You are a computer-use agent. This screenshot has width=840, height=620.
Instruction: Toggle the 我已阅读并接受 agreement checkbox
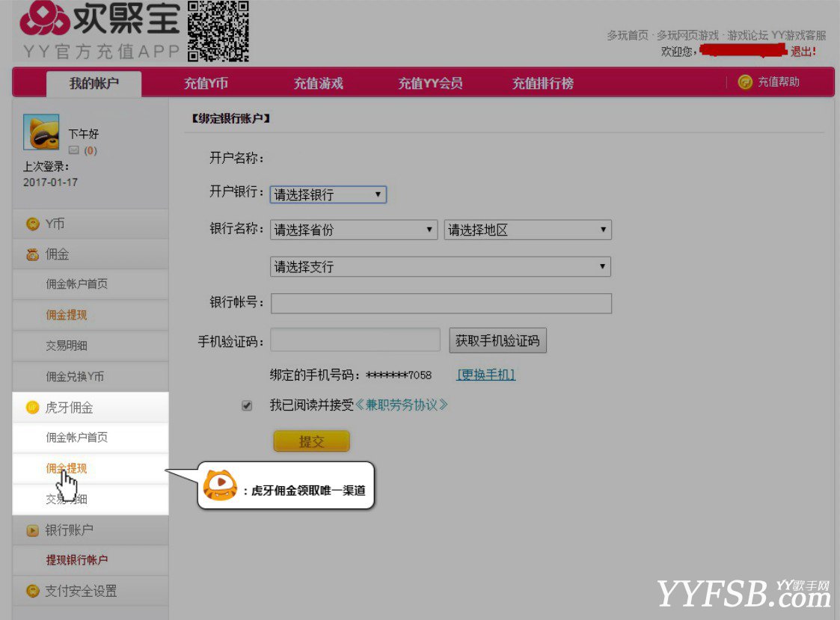247,405
